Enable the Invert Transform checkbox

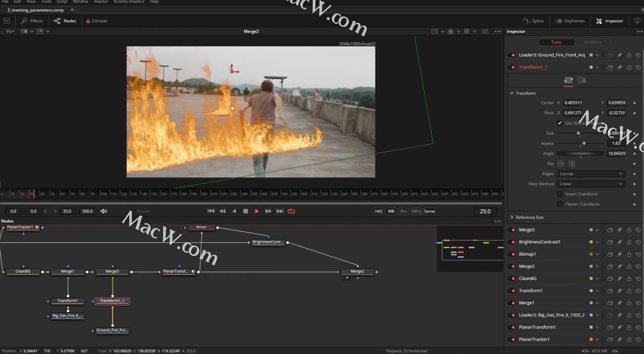coord(559,194)
